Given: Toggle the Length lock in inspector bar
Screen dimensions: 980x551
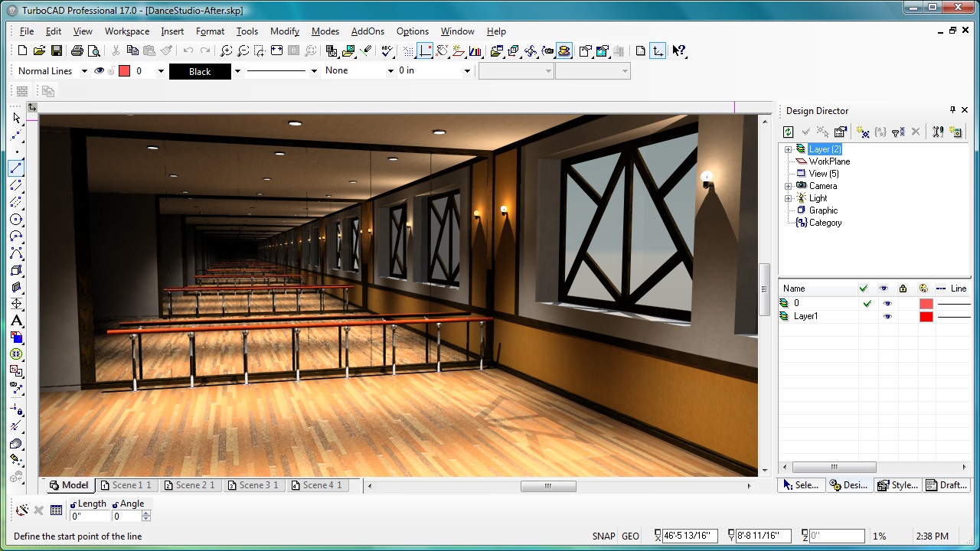Looking at the screenshot, I should (73, 504).
